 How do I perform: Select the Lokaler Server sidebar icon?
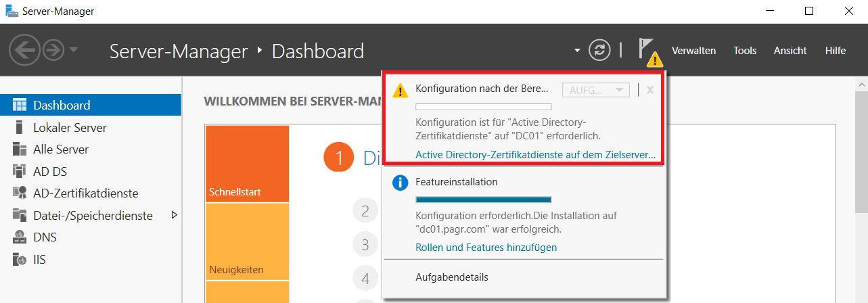20,127
